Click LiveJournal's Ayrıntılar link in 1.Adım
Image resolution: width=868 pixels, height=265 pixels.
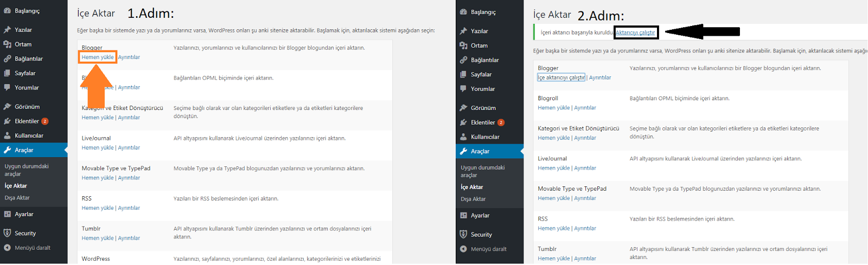(129, 147)
